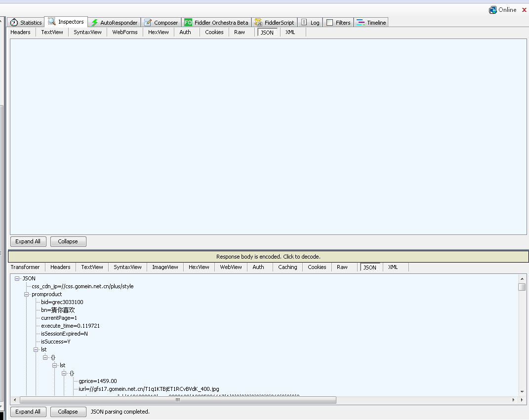Click the Online network status icon
529x420 pixels.
[x=492, y=10]
